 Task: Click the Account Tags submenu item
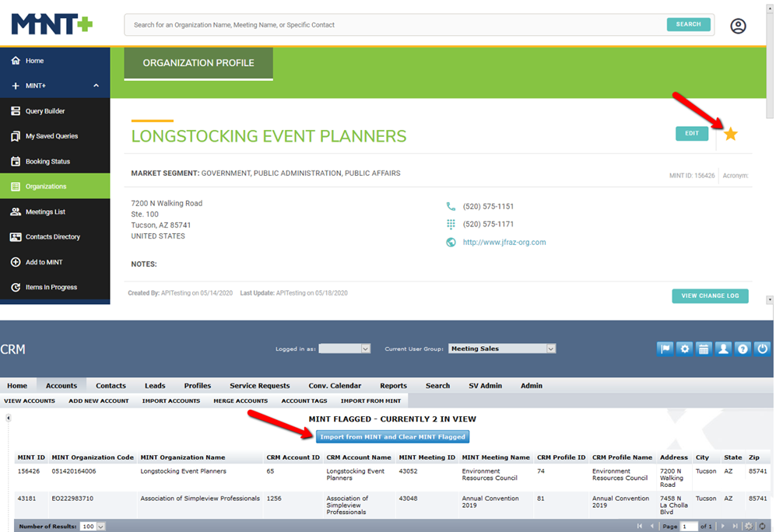click(304, 401)
